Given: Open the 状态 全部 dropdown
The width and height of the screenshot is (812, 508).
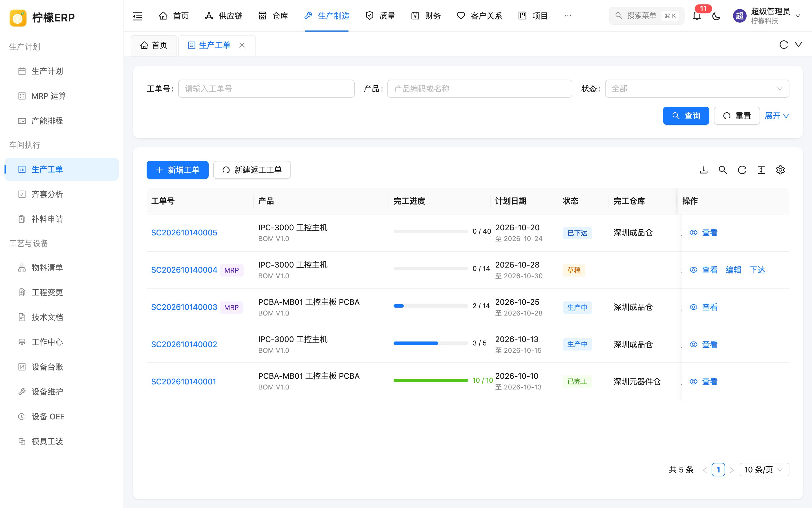Looking at the screenshot, I should [697, 89].
